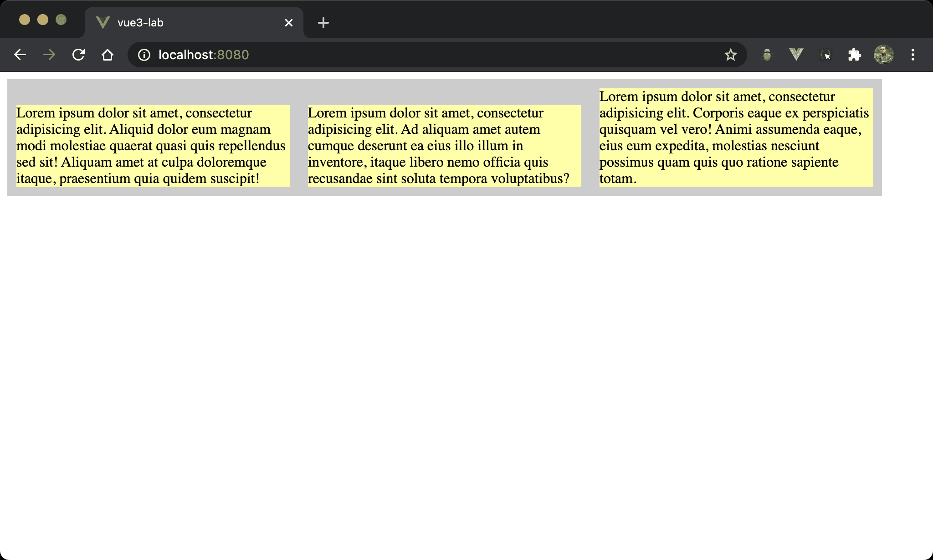Click the forward navigation arrow
The height and width of the screenshot is (560, 933).
(x=49, y=55)
